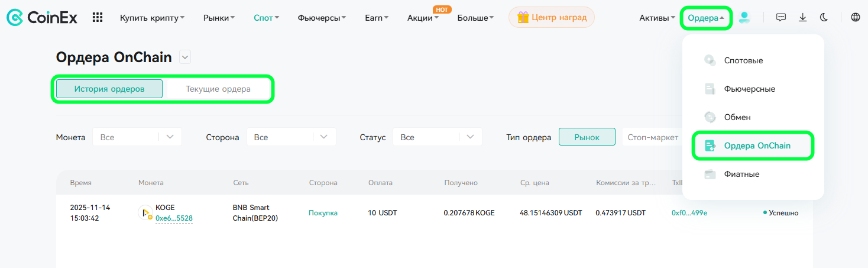Select the История ордеров tab

coord(109,89)
